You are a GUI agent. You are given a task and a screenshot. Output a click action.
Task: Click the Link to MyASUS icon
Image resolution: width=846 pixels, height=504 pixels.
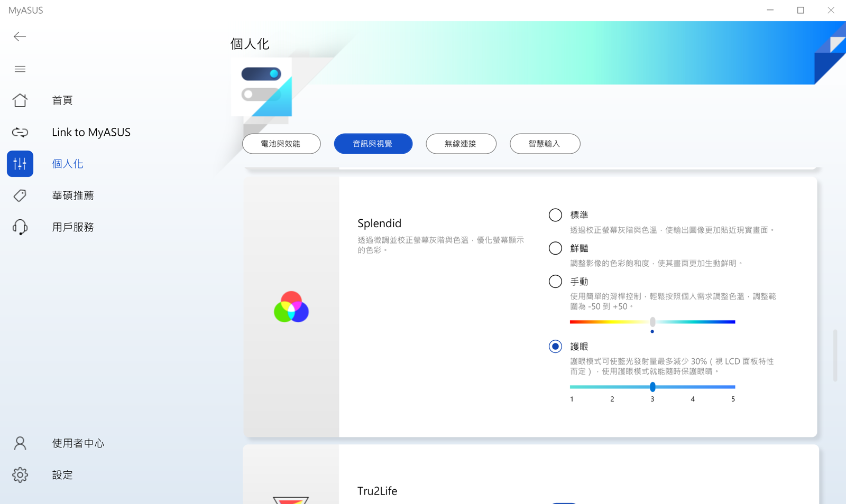click(20, 132)
